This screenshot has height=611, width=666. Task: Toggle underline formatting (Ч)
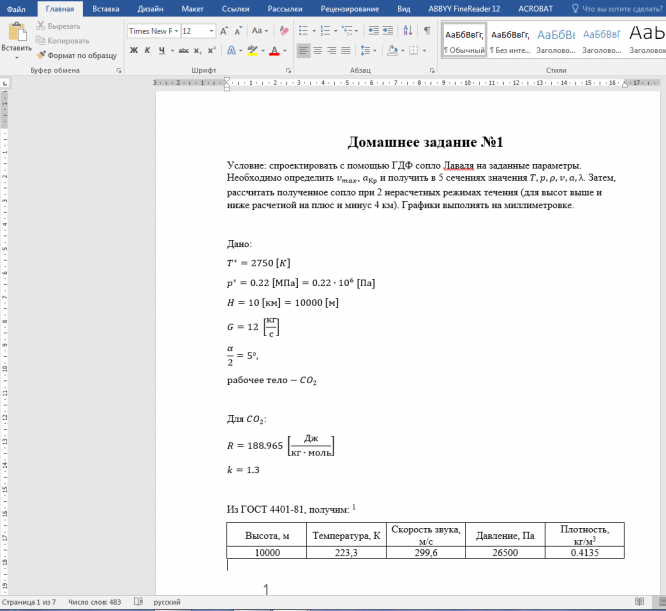162,51
